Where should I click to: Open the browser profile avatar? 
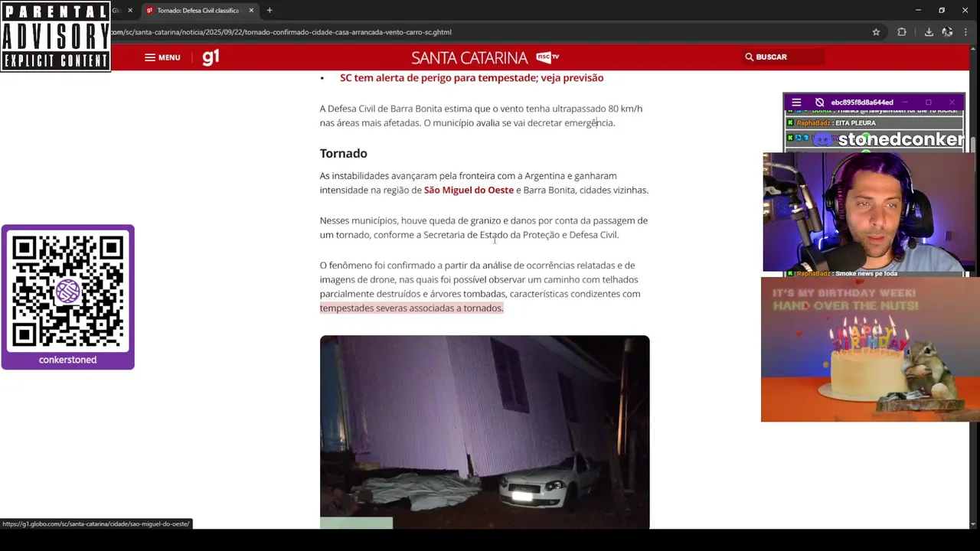coord(947,32)
